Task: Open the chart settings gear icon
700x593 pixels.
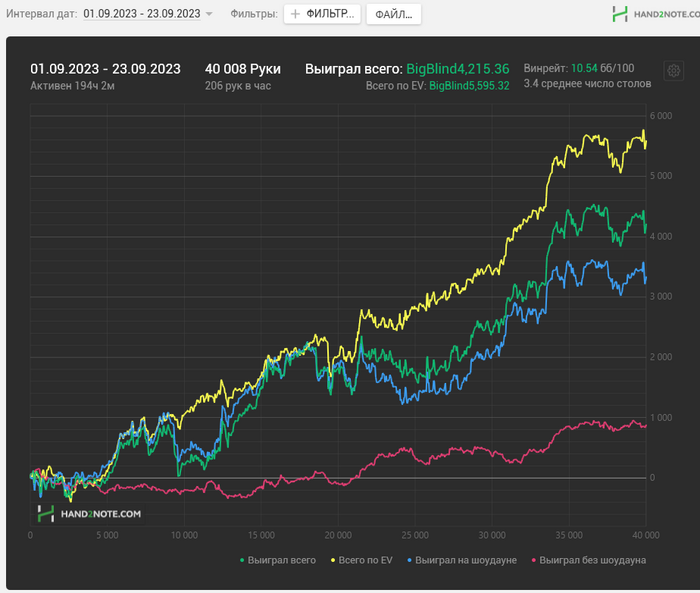Action: click(674, 71)
